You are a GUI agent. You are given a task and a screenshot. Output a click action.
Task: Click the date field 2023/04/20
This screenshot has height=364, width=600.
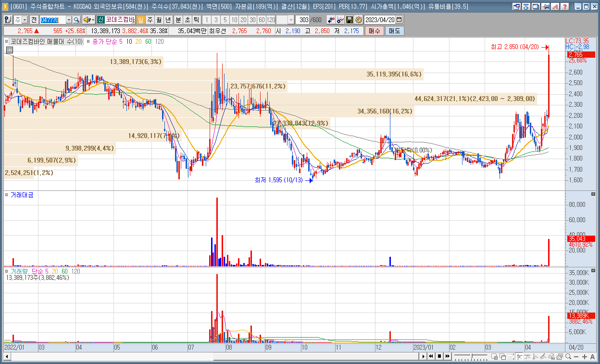click(x=380, y=20)
